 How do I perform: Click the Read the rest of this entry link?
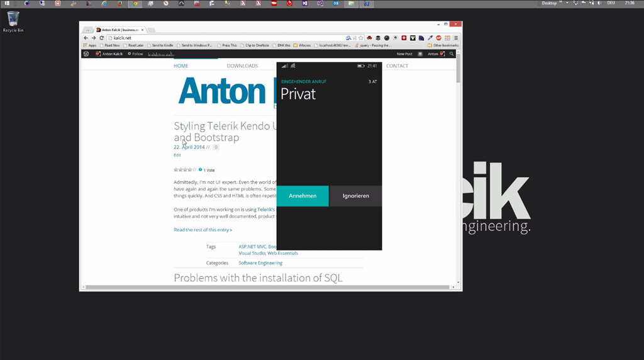point(203,230)
